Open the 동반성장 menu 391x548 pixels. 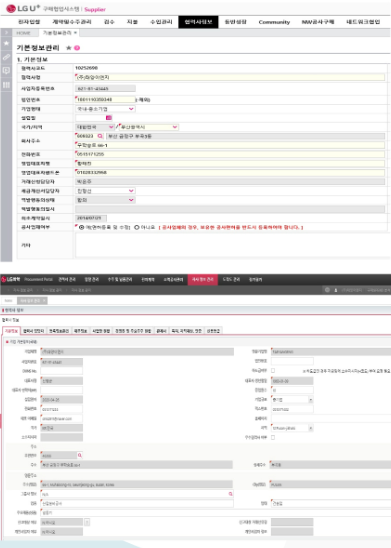pyautogui.click(x=235, y=22)
